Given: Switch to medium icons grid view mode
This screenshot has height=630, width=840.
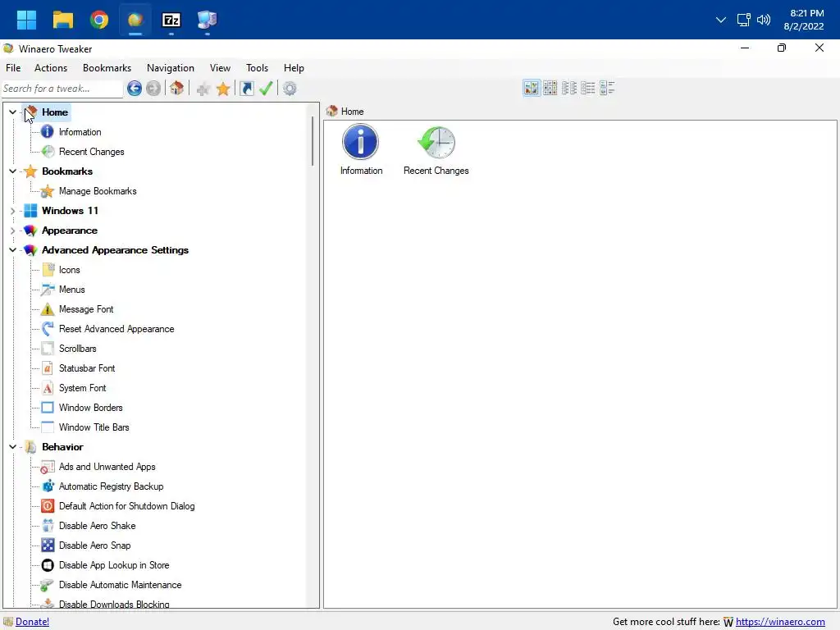Looking at the screenshot, I should tap(550, 88).
